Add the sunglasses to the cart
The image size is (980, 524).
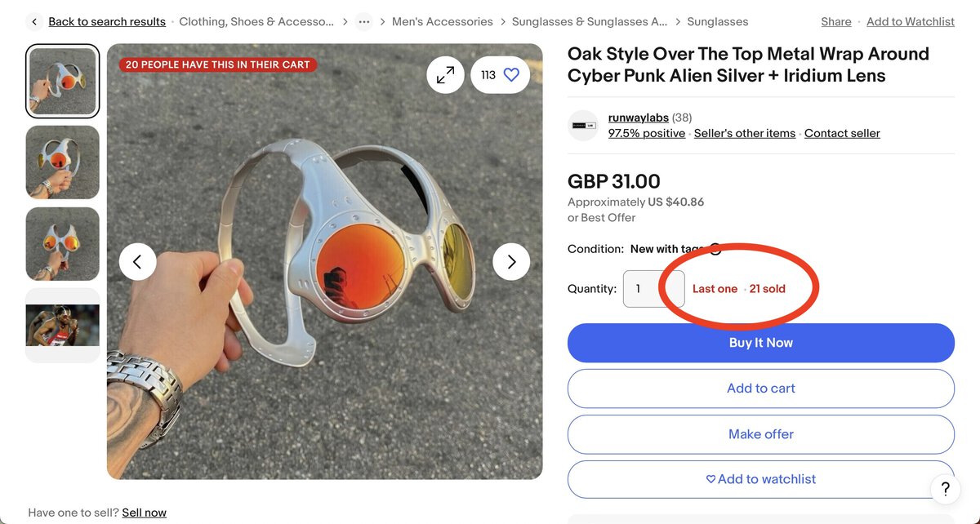(760, 388)
